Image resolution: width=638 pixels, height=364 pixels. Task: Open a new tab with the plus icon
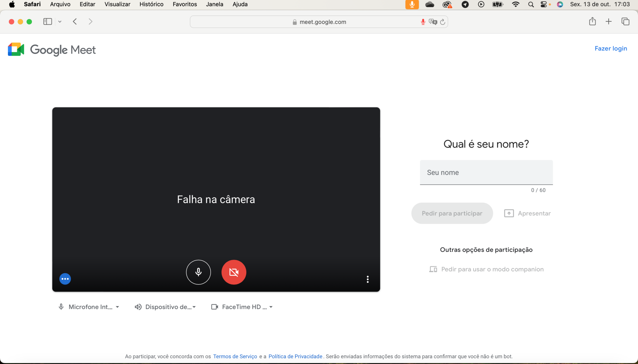(x=609, y=21)
